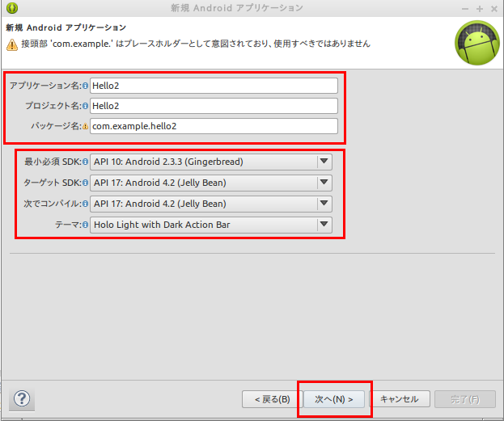The width and height of the screenshot is (504, 421).
Task: Click the 'com.example.' placeholder warning message
Action: (x=196, y=44)
